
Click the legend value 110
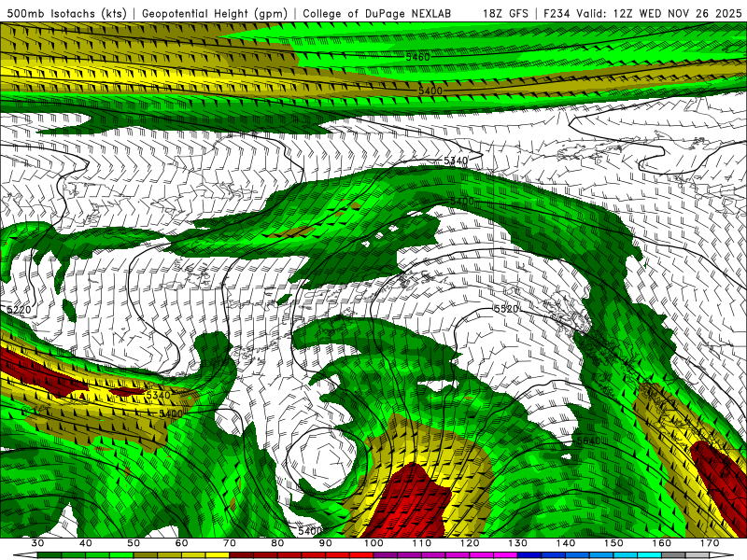pyautogui.click(x=422, y=543)
